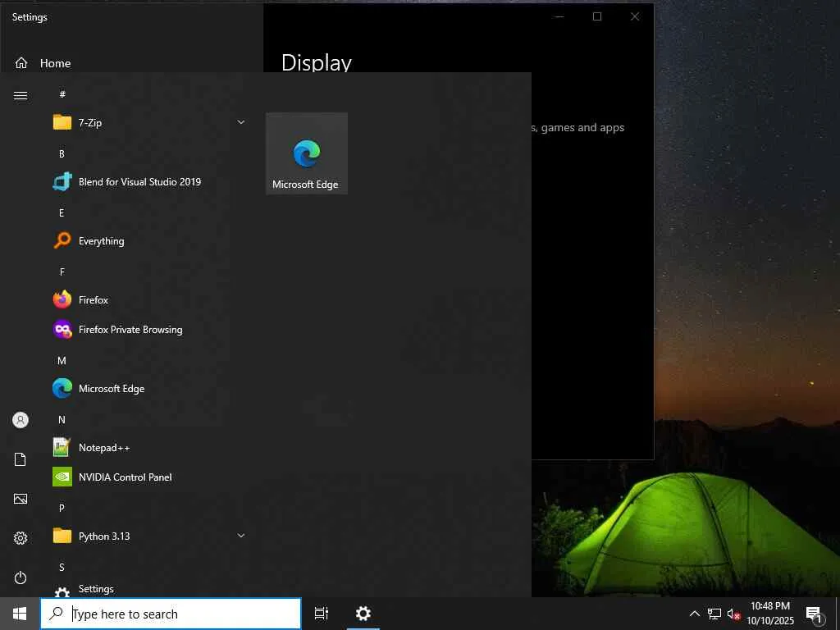840x630 pixels.
Task: Open Settings gear in Start sidebar
Action: (21, 538)
